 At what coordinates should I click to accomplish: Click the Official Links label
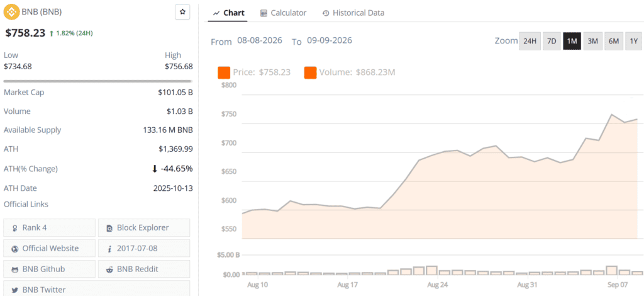(x=26, y=204)
